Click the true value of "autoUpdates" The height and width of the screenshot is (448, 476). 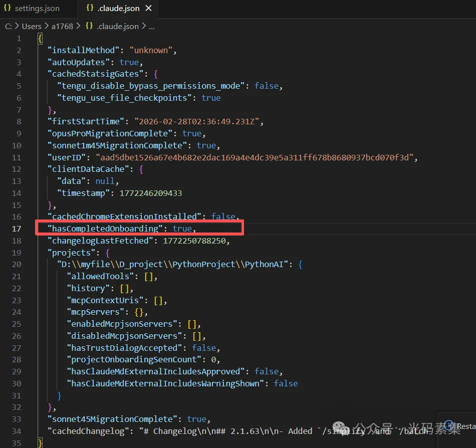129,62
